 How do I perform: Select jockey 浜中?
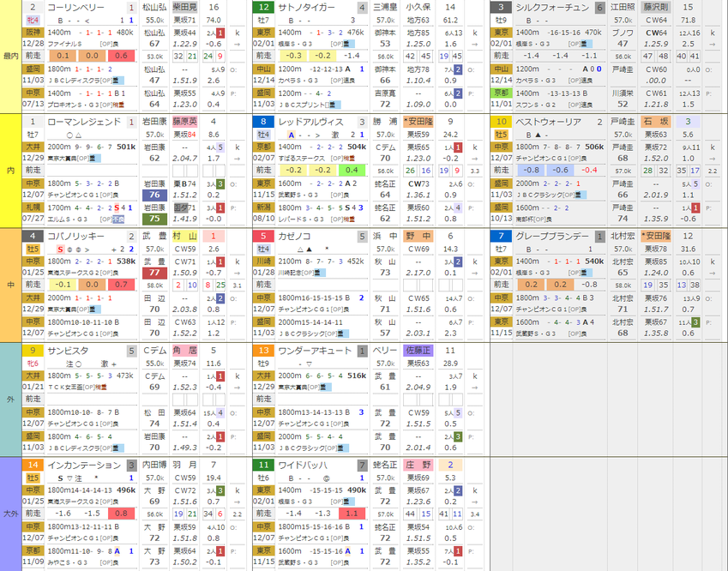coord(385,237)
